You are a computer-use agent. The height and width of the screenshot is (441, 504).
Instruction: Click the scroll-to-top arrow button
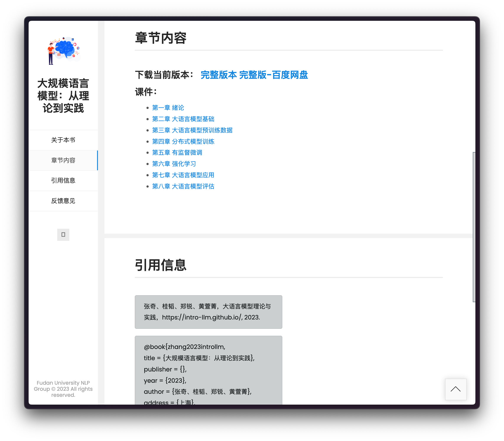click(455, 389)
